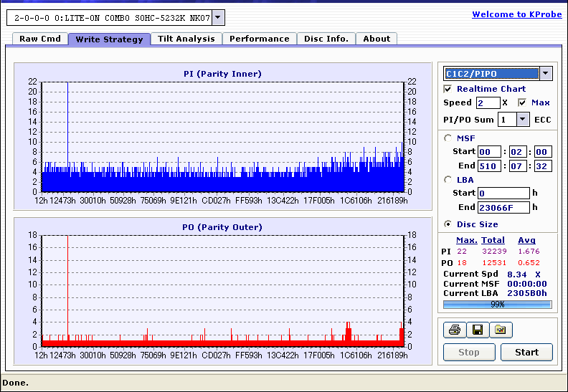Expand the C1C2/PIPO test type dropdown
568x392 pixels.
coord(545,73)
